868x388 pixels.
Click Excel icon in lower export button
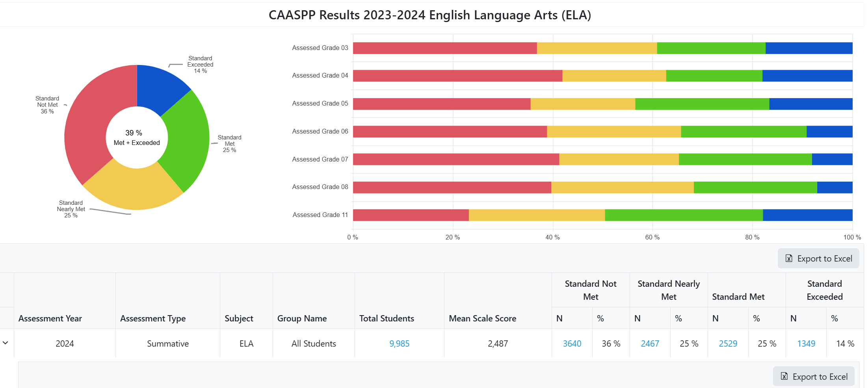[784, 376]
